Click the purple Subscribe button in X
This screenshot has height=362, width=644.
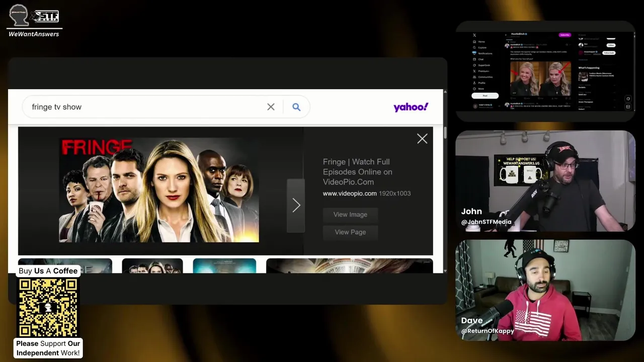pyautogui.click(x=565, y=35)
